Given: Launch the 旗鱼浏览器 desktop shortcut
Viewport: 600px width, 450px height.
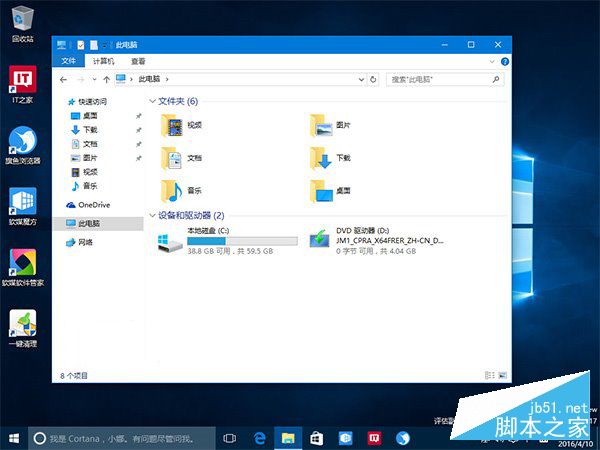Looking at the screenshot, I should (x=23, y=145).
